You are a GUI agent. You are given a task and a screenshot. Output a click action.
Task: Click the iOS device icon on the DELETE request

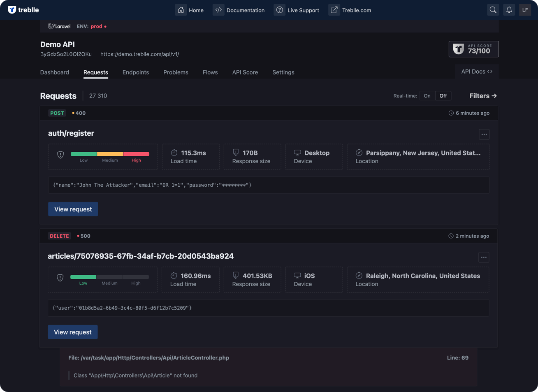[297, 276]
